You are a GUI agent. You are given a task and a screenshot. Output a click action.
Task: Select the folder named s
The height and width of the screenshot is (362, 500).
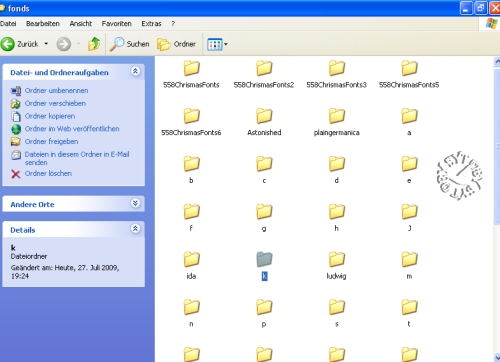[337, 313]
